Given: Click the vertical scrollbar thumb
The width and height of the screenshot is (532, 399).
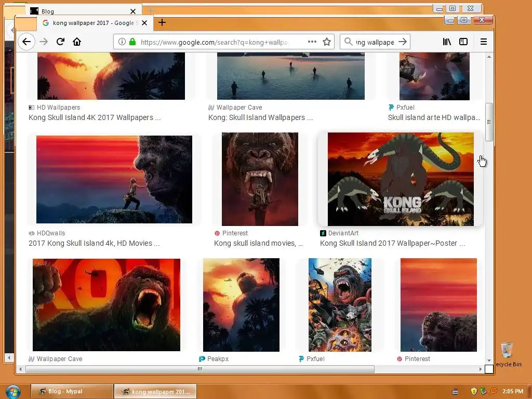Looking at the screenshot, I should pyautogui.click(x=489, y=122).
